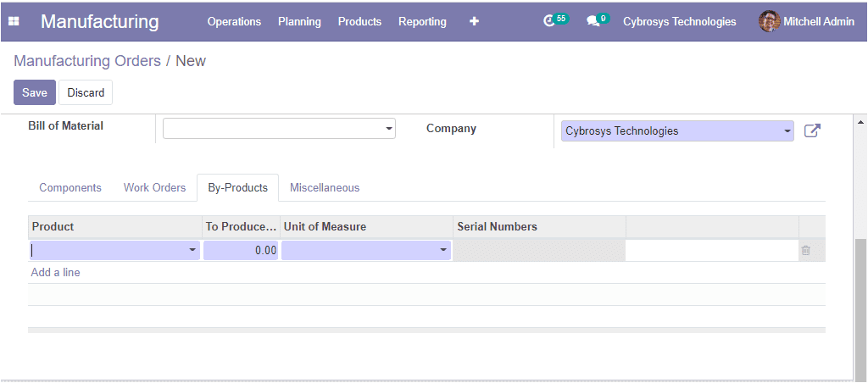The image size is (868, 383).
Task: Open the Planning menu
Action: coord(299,21)
